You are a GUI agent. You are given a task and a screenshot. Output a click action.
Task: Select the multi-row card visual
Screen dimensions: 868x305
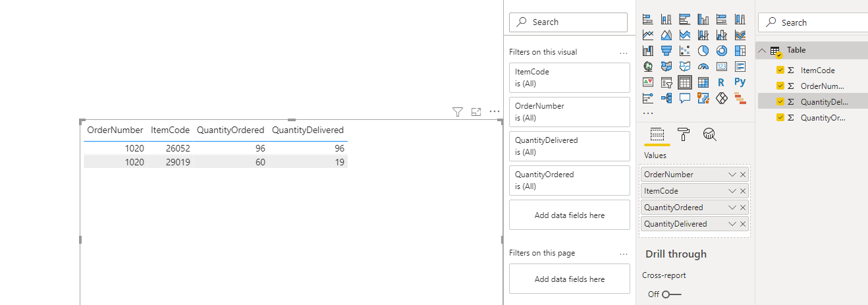coord(740,67)
